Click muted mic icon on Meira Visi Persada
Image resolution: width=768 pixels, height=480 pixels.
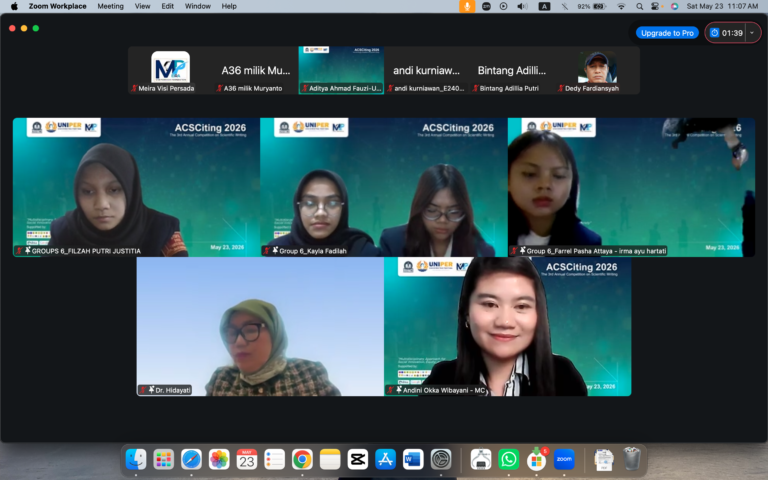(134, 88)
